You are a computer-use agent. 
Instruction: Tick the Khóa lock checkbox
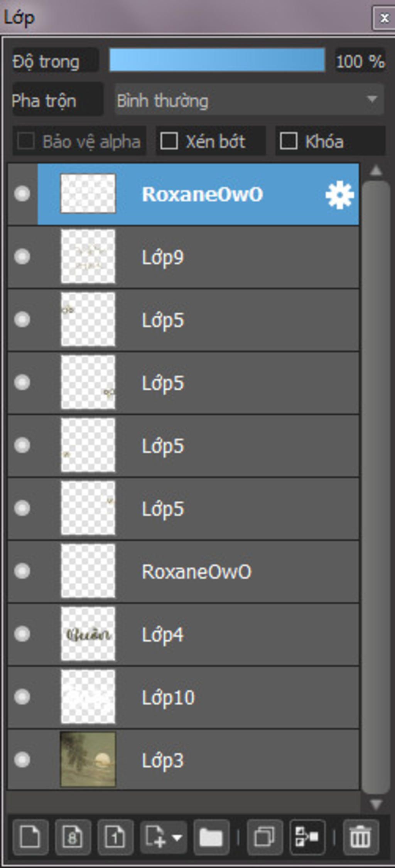pos(289,141)
